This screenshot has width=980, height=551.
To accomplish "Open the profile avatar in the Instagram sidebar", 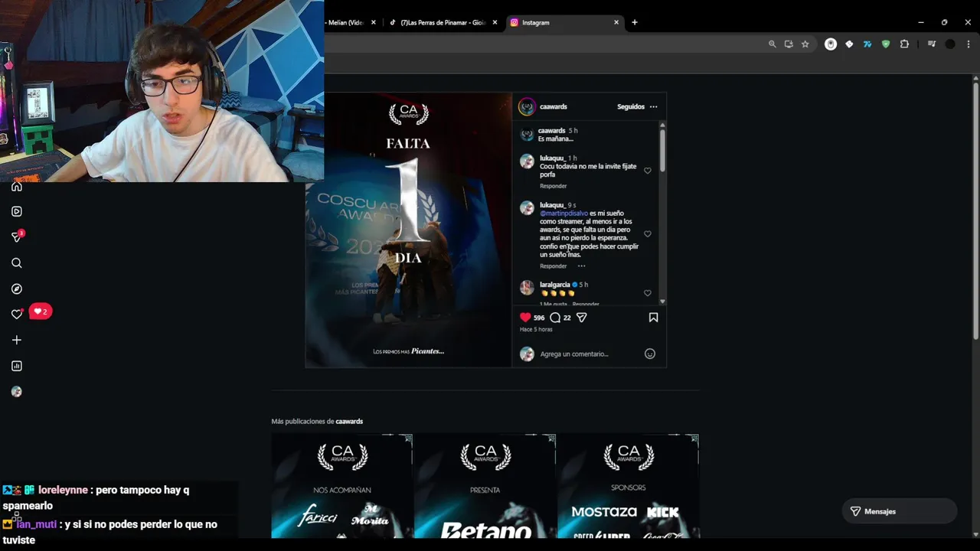I will click(17, 392).
